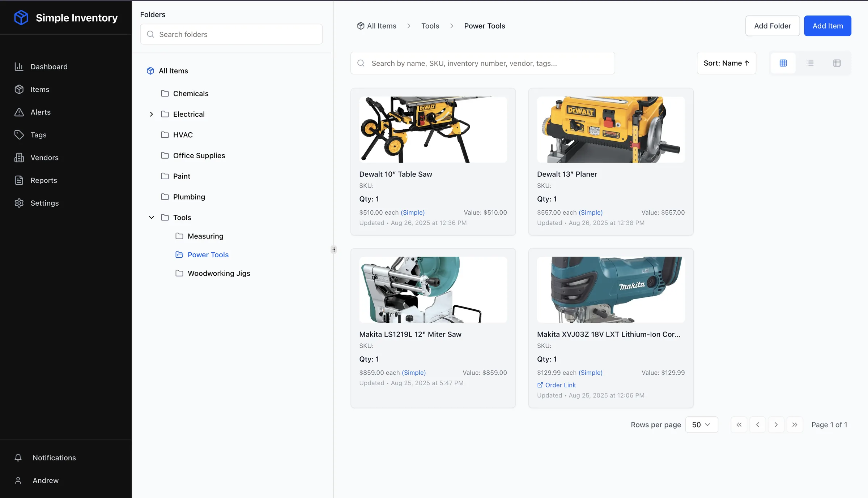Open the Dashboard chart icon

19,66
